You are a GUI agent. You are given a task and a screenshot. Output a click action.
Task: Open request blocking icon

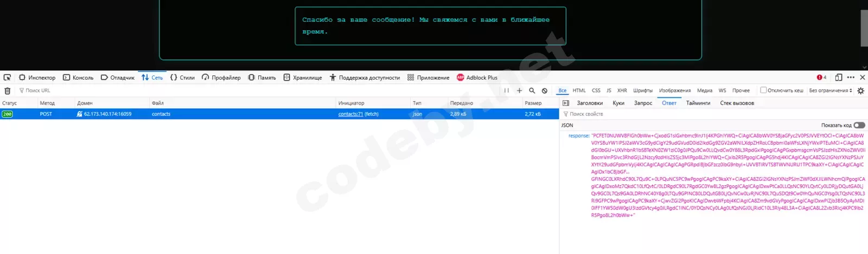click(x=545, y=90)
